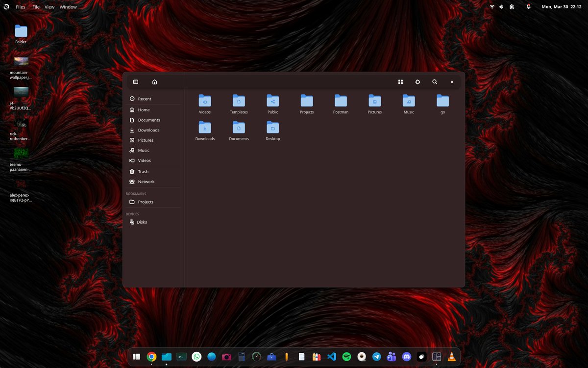The height and width of the screenshot is (368, 588).
Task: Open Spotify from the dock
Action: (x=346, y=357)
